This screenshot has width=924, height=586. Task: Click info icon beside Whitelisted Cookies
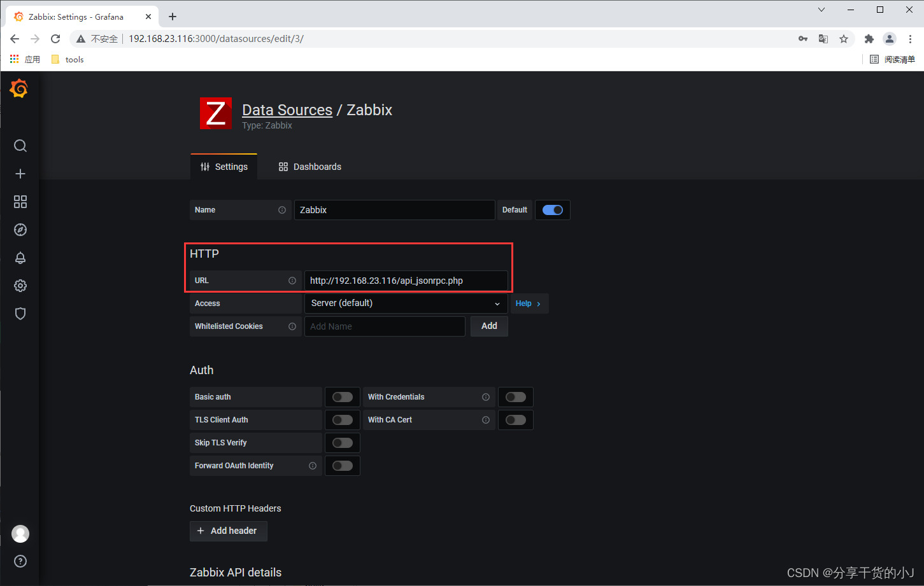292,326
